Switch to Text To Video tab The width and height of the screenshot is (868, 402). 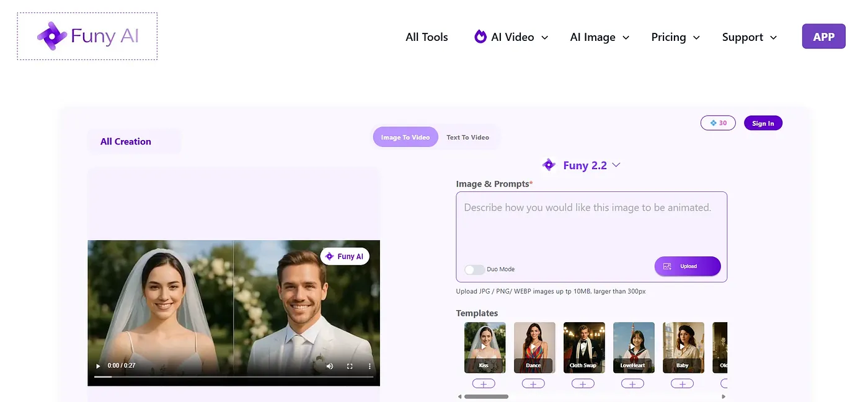point(467,138)
